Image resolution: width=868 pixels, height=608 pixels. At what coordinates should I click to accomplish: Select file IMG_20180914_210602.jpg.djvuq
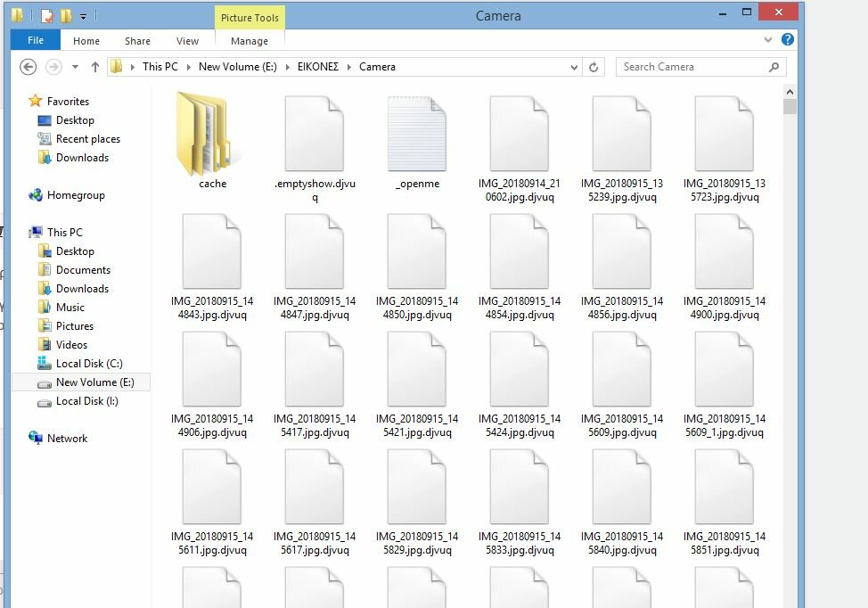coord(520,148)
